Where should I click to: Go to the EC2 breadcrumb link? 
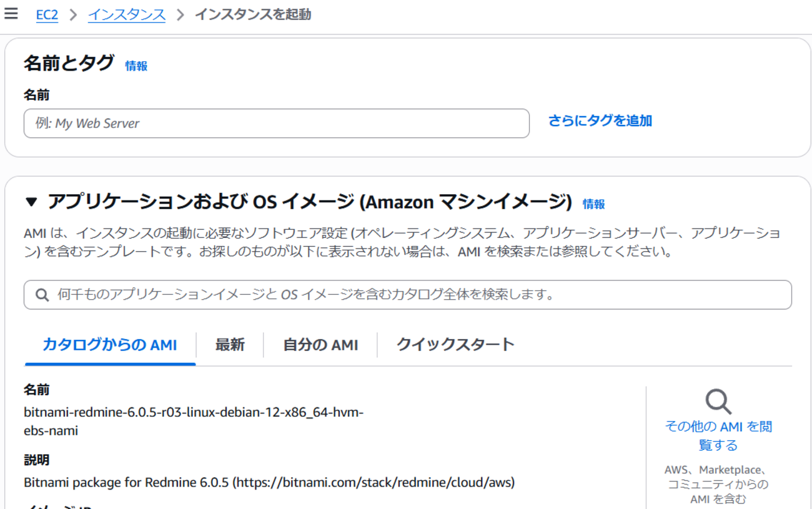(47, 14)
